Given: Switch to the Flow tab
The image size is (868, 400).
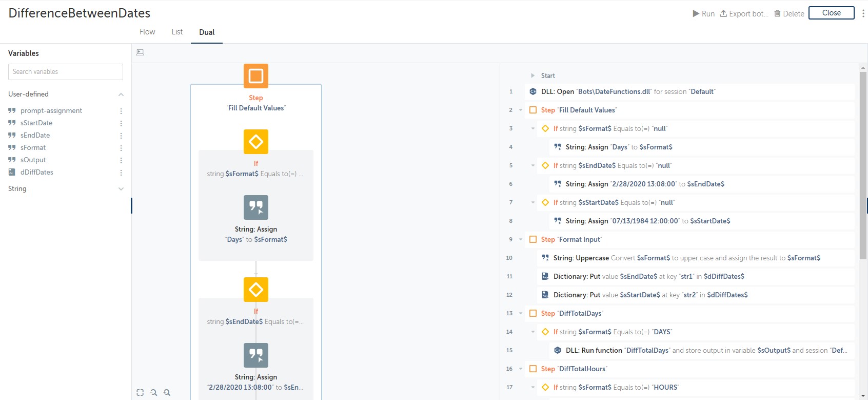Looking at the screenshot, I should coord(147,32).
